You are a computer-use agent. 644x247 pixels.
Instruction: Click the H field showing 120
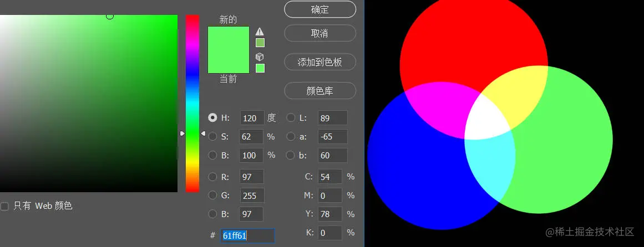252,118
